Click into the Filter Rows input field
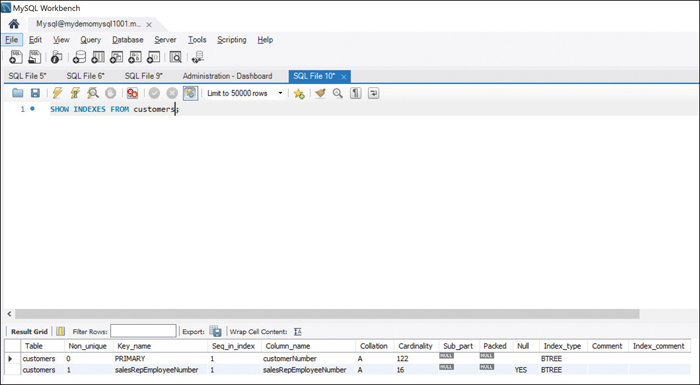The width and height of the screenshot is (700, 385). tap(143, 331)
